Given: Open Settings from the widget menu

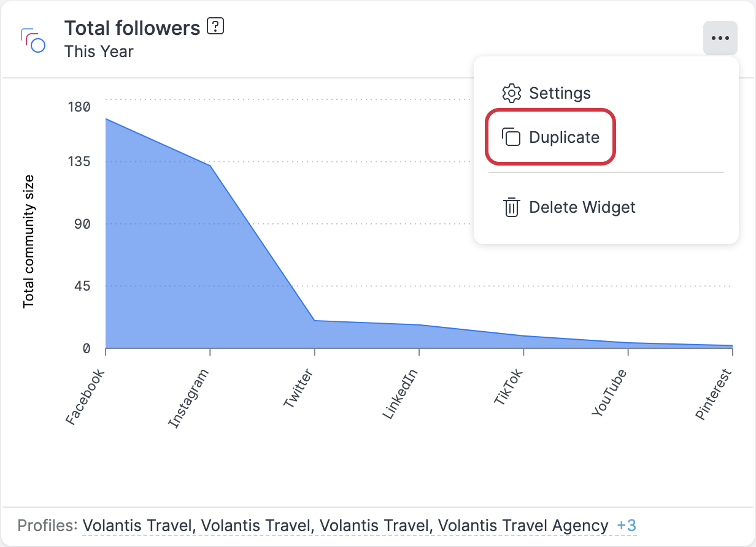Looking at the screenshot, I should click(x=560, y=93).
